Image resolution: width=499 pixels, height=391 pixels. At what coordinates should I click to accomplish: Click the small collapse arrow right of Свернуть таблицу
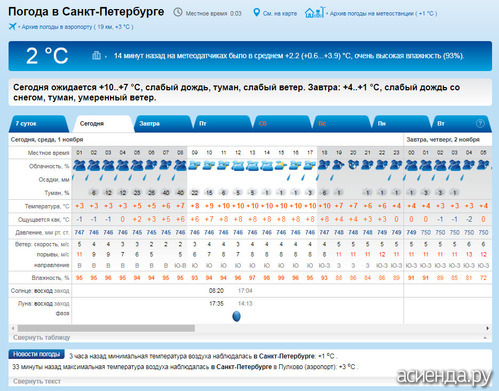(x=485, y=338)
